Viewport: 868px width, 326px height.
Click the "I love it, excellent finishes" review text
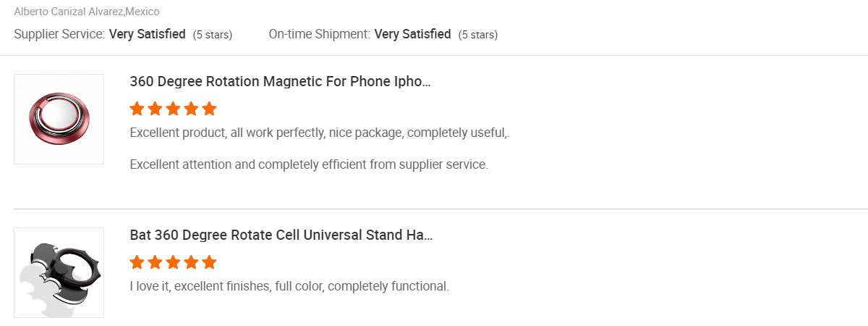289,286
